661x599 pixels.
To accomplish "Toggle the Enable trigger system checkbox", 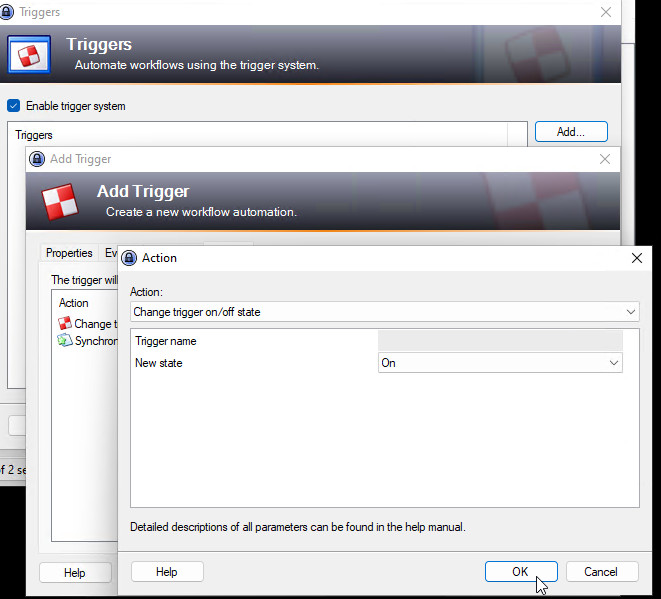I will pos(13,105).
